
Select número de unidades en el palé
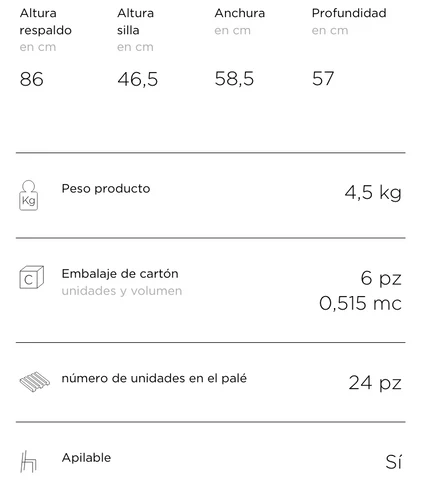154,378
